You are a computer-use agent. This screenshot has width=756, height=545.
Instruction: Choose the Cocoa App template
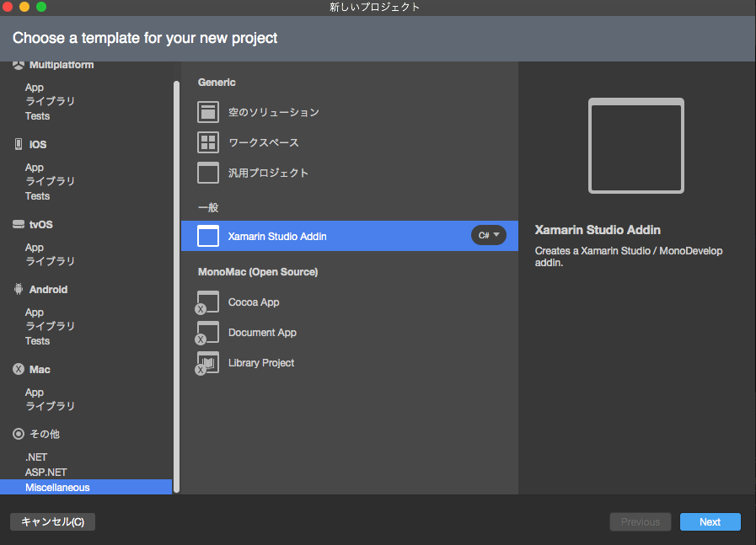(350, 302)
